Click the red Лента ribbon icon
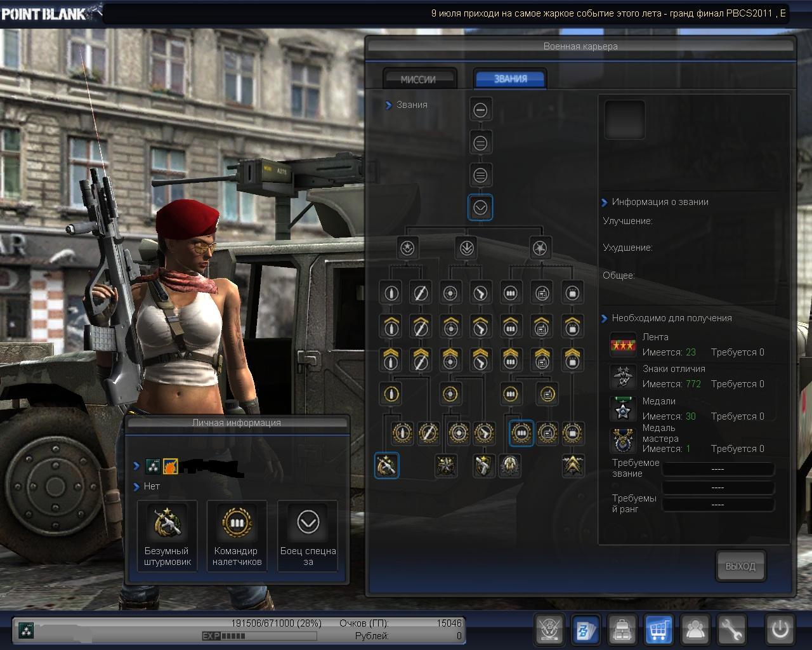This screenshot has width=812, height=650. tap(623, 345)
